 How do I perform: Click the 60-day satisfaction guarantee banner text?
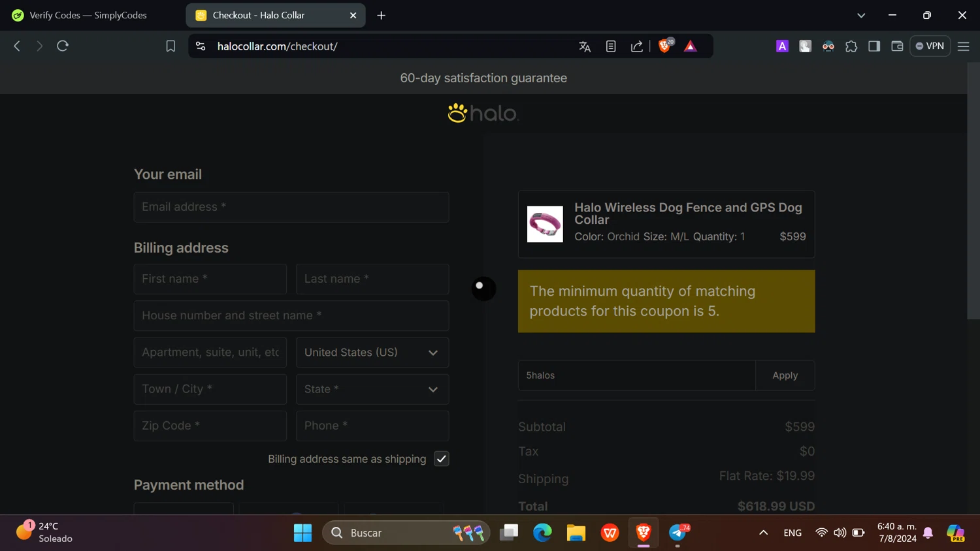[483, 78]
